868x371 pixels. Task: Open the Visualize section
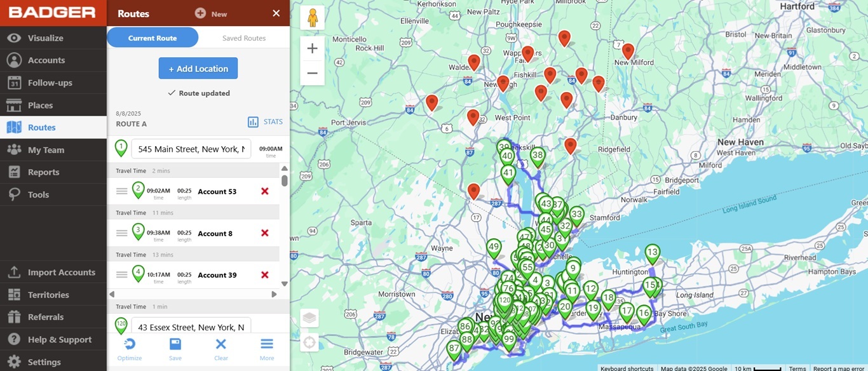(x=53, y=38)
